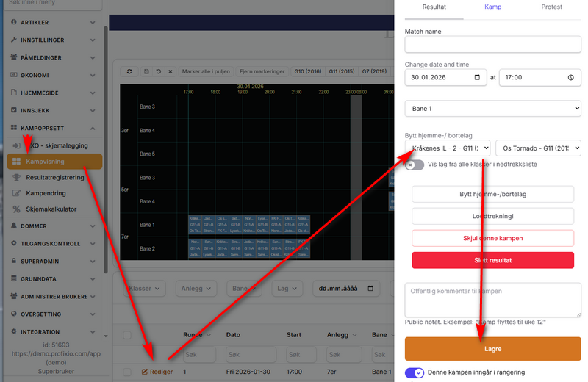Open the date picker calendar icon
The image size is (588, 382).
477,77
